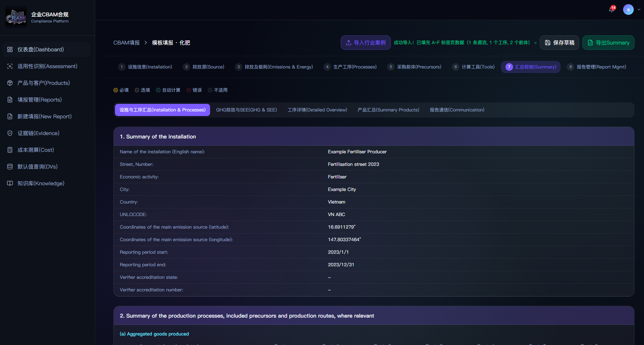Click 'Vietnam' country value

point(336,202)
